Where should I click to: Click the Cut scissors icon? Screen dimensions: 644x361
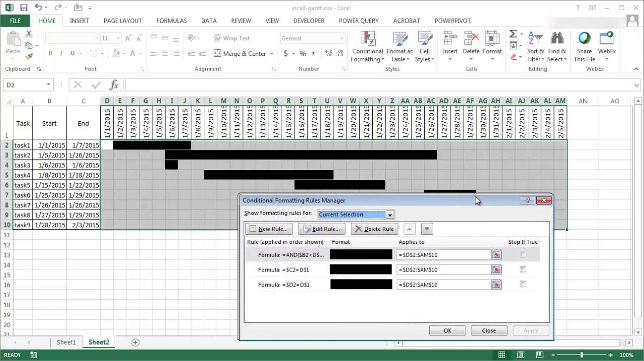[x=29, y=34]
